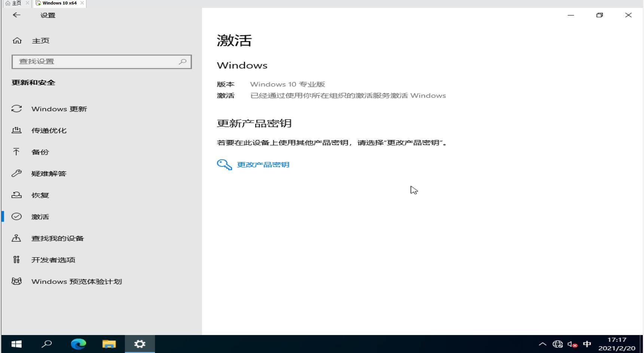644x353 pixels.
Task: Close the 主页 VM tab
Action: coord(27,3)
